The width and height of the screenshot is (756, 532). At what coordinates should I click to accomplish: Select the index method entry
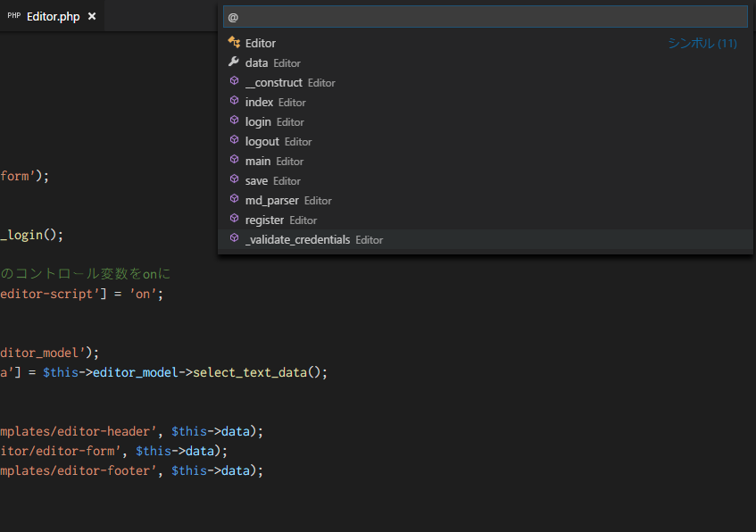click(x=485, y=103)
